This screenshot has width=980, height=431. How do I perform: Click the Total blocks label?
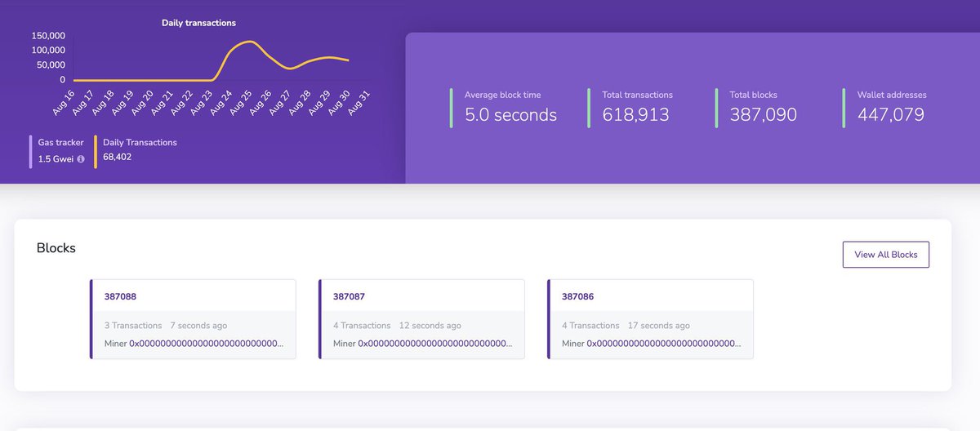(x=753, y=95)
